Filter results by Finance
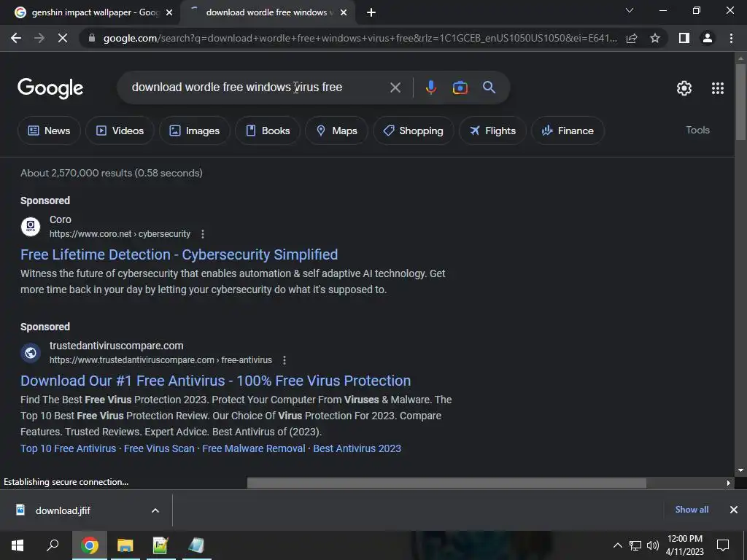747x560 pixels. [568, 131]
